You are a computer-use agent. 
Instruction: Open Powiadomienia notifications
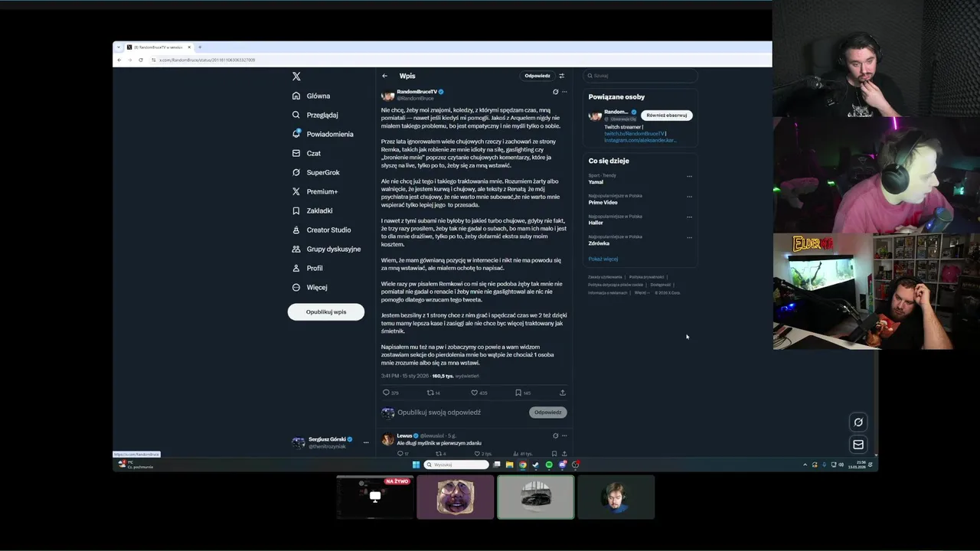pyautogui.click(x=322, y=134)
